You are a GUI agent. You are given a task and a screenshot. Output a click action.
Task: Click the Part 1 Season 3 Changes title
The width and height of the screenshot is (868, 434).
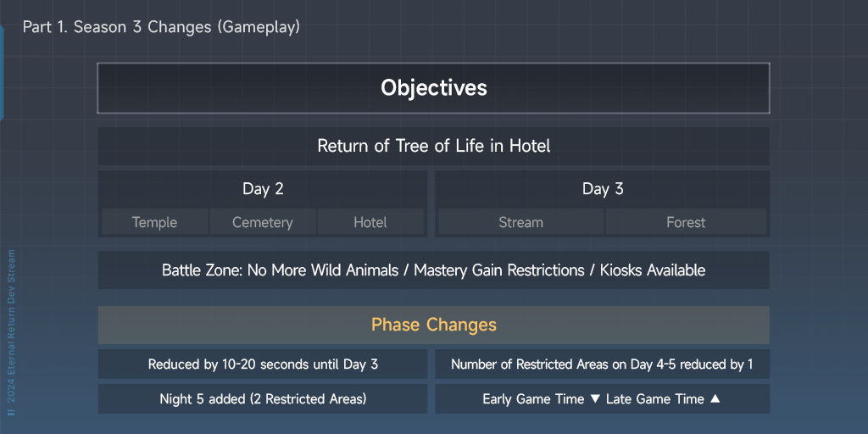click(161, 27)
